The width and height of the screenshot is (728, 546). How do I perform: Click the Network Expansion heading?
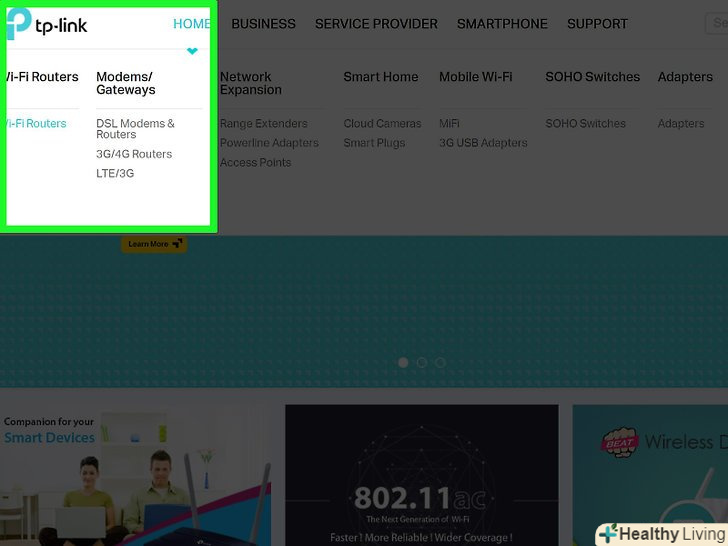251,83
